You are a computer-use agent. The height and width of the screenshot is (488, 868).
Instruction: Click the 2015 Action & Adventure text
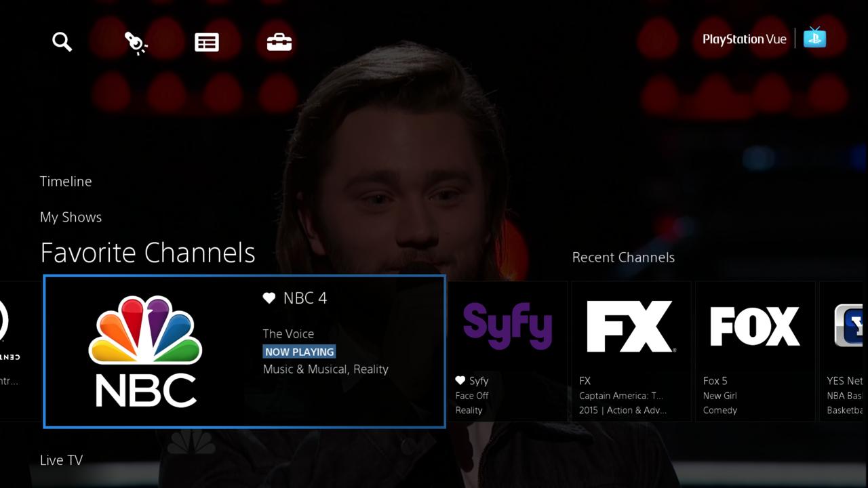(x=623, y=411)
